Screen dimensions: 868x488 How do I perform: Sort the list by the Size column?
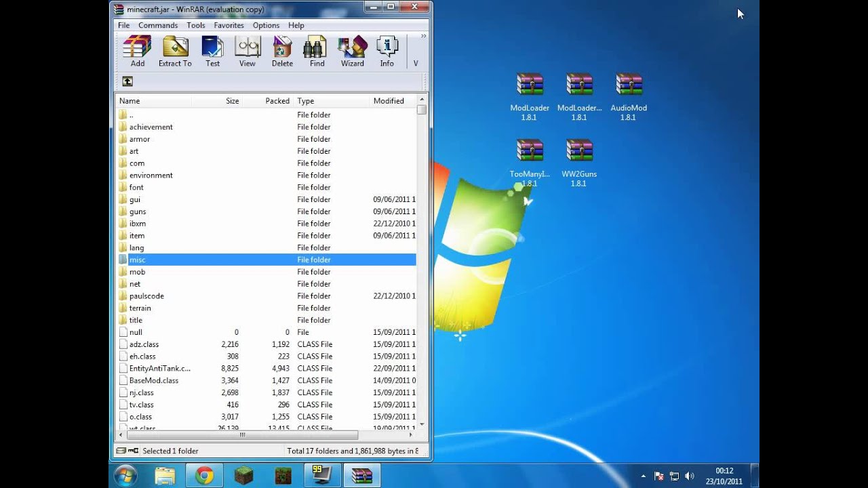pyautogui.click(x=217, y=101)
